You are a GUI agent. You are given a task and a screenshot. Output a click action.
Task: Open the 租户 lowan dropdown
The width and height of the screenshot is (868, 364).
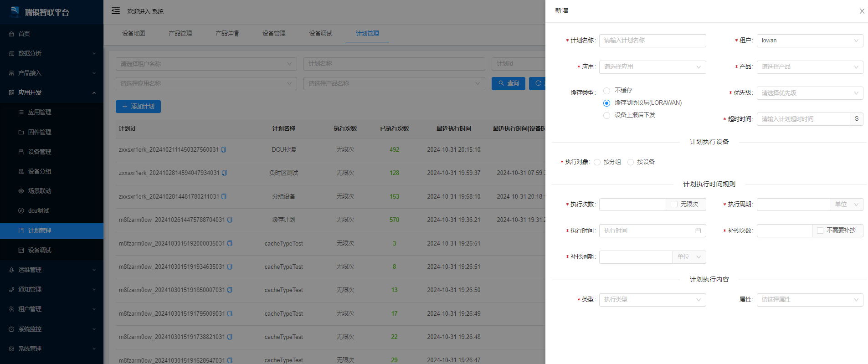click(x=810, y=41)
